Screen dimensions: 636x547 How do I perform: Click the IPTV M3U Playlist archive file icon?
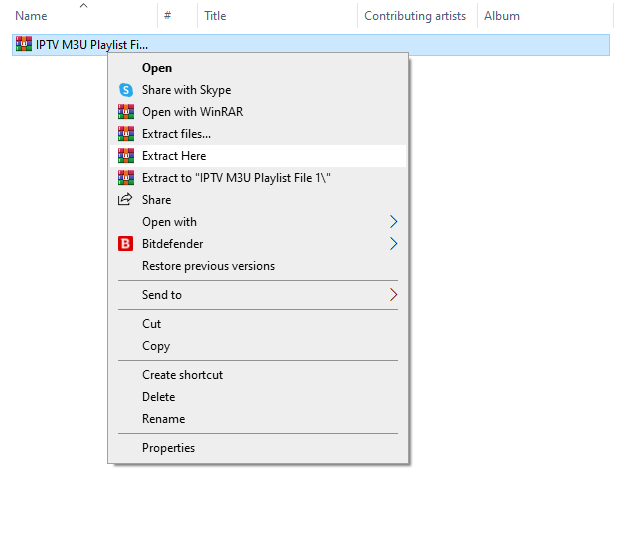[x=23, y=44]
